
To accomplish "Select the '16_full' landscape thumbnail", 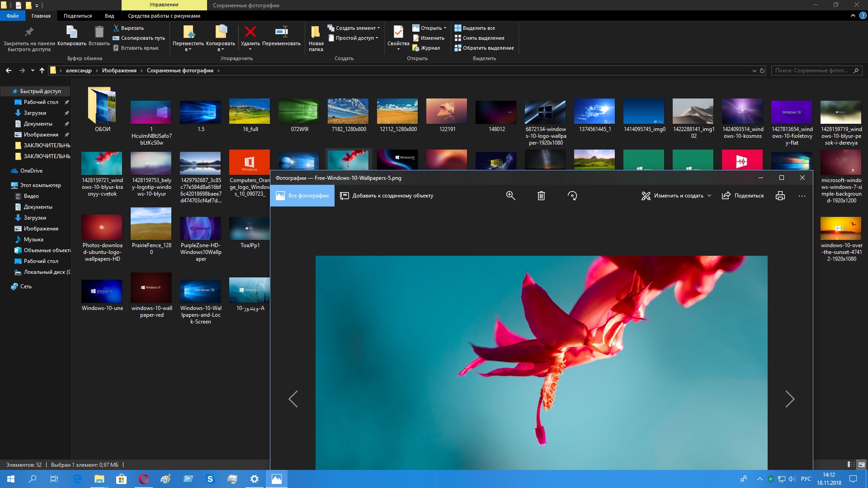I will pos(250,111).
